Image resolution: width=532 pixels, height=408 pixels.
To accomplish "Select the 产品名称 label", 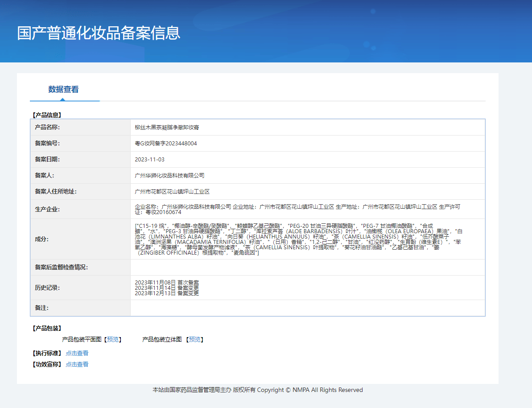I will tap(47, 127).
